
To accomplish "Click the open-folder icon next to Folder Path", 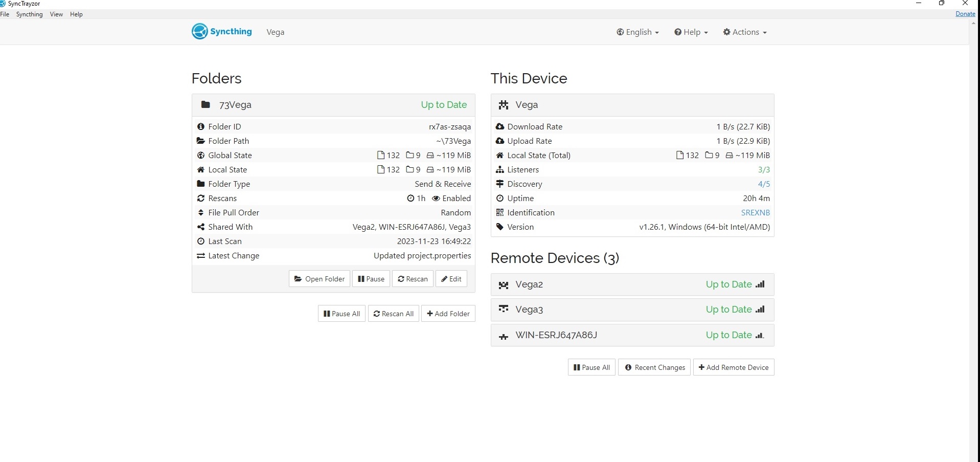I will [x=201, y=141].
